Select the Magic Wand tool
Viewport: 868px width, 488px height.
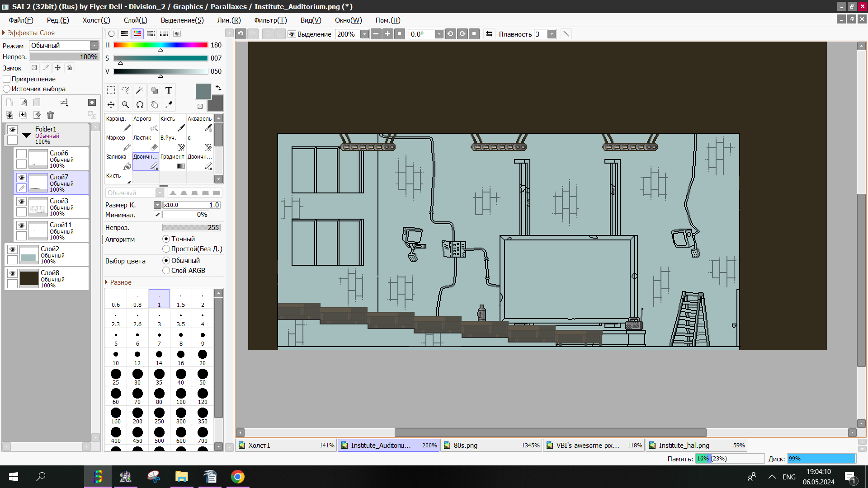(x=140, y=90)
